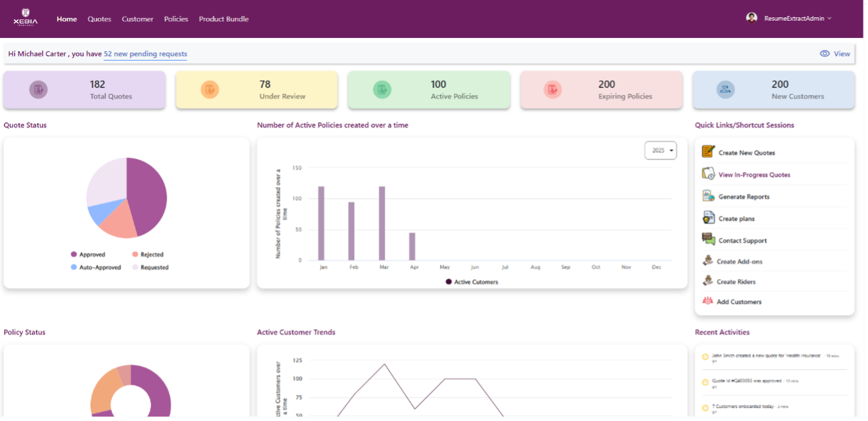Open the 2025 year dropdown
The width and height of the screenshot is (868, 421).
[x=660, y=151]
